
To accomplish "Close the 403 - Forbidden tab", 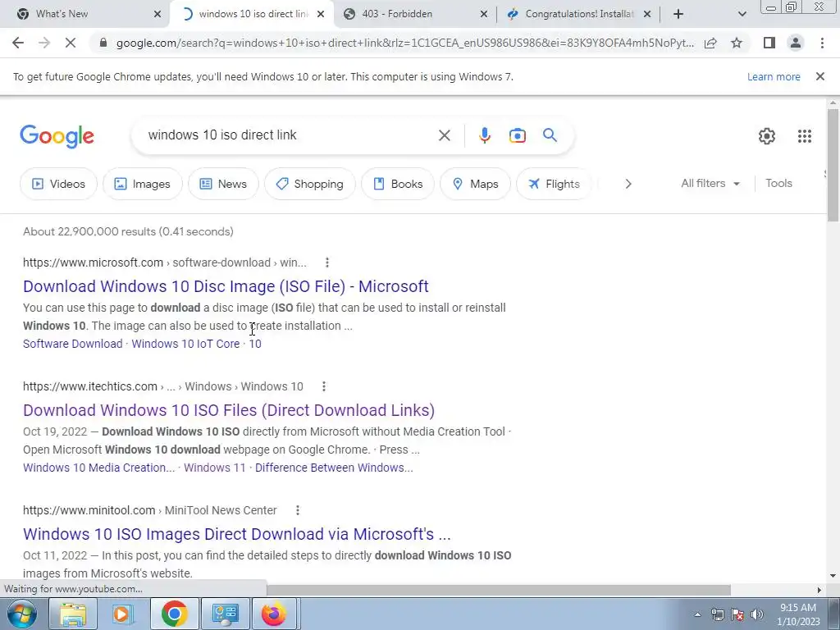I will tap(483, 15).
